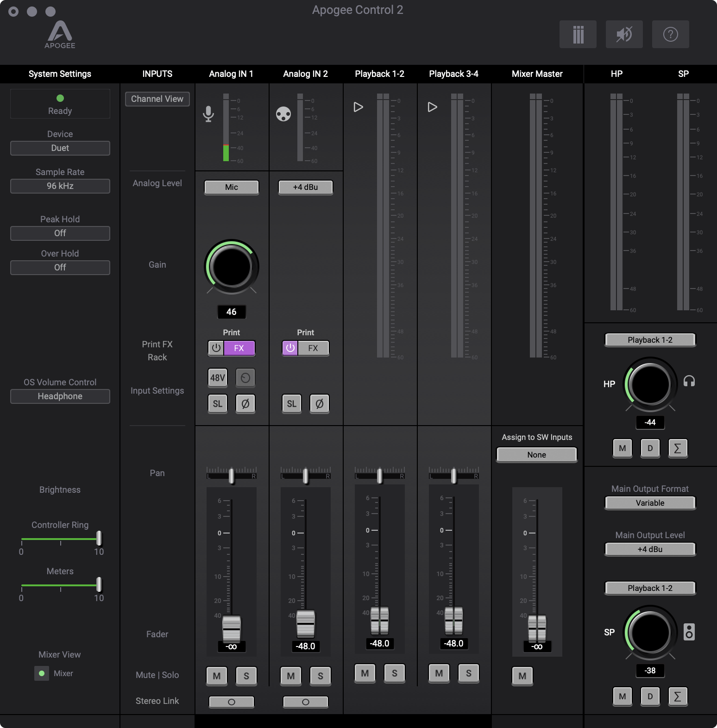Select the System Settings header tab
The height and width of the screenshot is (728, 717).
[60, 74]
